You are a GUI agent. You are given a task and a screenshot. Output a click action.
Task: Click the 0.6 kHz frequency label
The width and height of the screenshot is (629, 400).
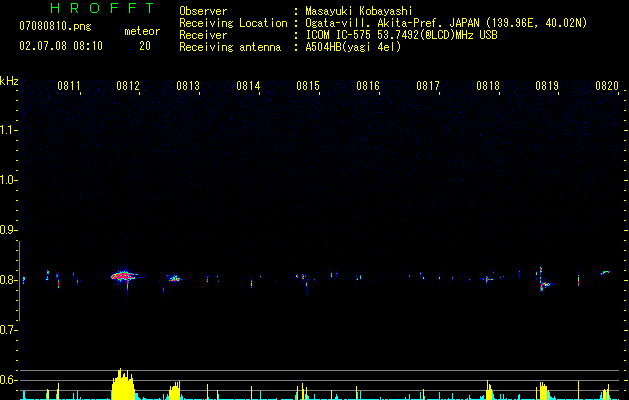8,380
